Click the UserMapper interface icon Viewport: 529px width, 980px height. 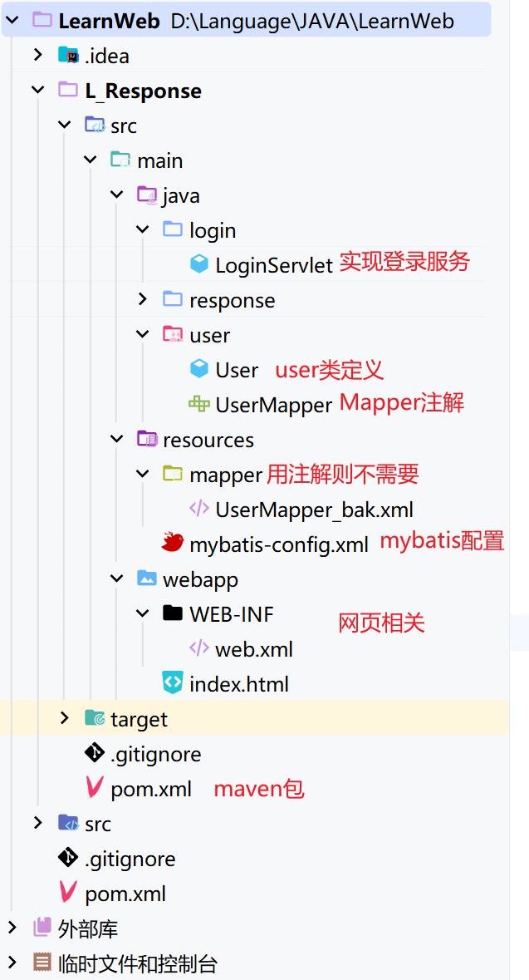tap(198, 404)
